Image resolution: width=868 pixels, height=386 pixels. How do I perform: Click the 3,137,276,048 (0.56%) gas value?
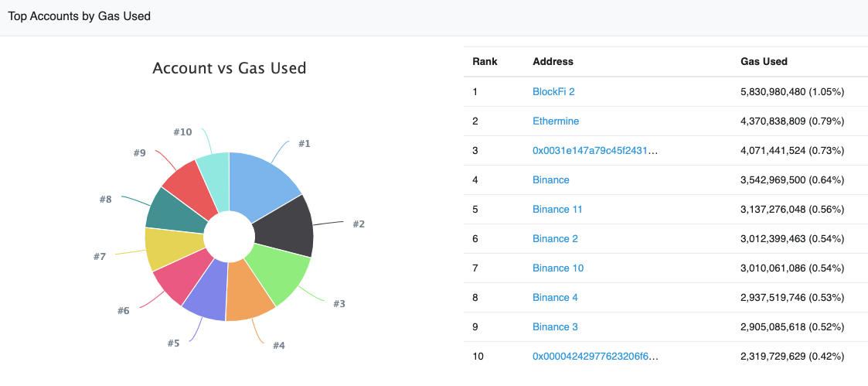(x=792, y=209)
